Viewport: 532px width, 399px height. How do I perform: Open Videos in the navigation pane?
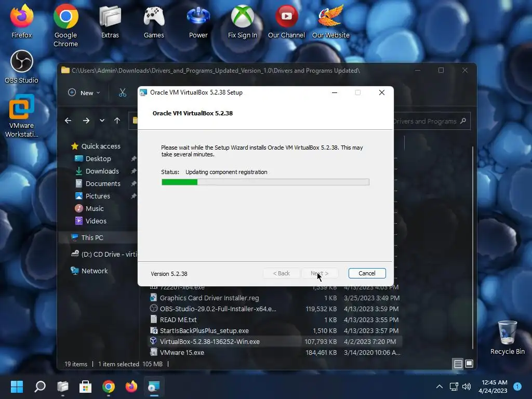pos(96,221)
